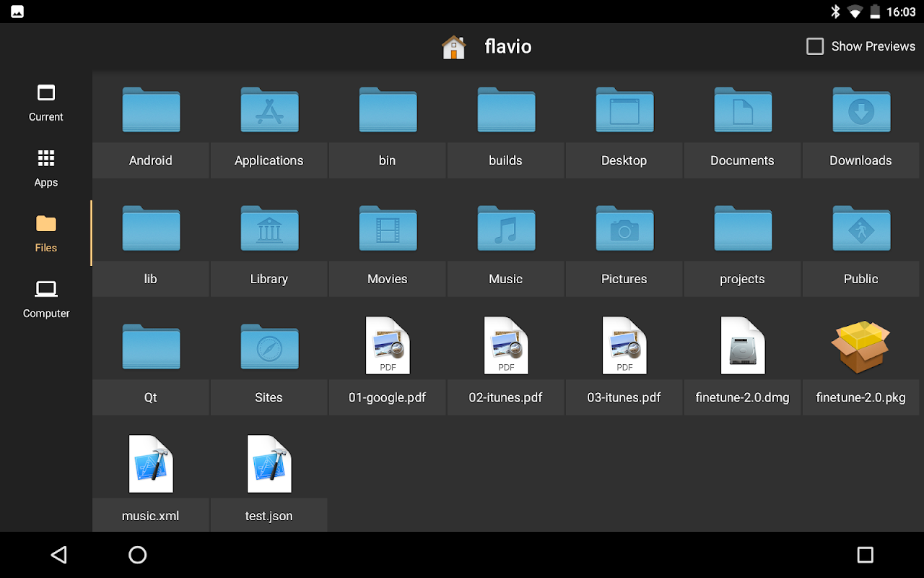Screen dimensions: 924x578
Task: Enable the Show Previews checkbox
Action: point(815,46)
